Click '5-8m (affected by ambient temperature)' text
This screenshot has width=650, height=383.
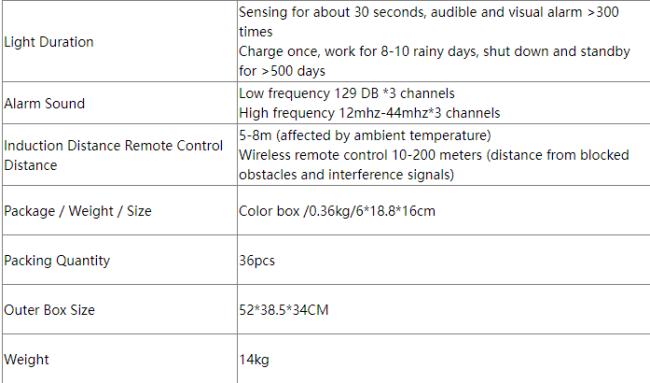click(x=365, y=136)
